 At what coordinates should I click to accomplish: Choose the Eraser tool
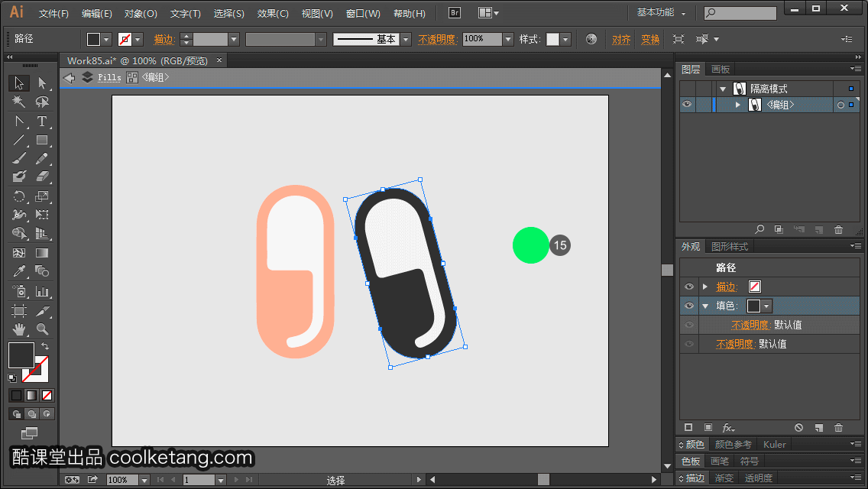[x=42, y=176]
